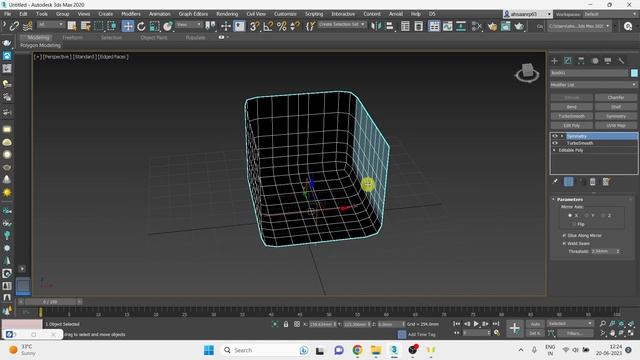Click Configure Modifier Sets icon
Screen dimensions: 640x360
tap(606, 182)
